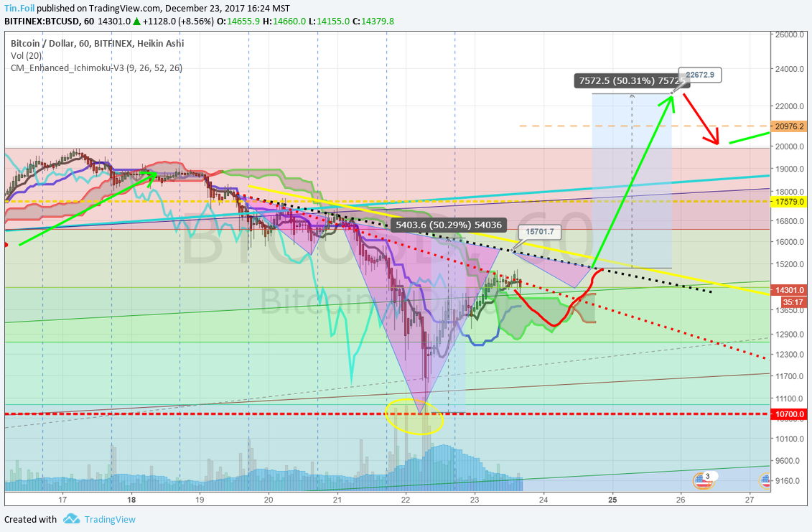
Task: Click date 21 on the time axis
Action: point(337,500)
